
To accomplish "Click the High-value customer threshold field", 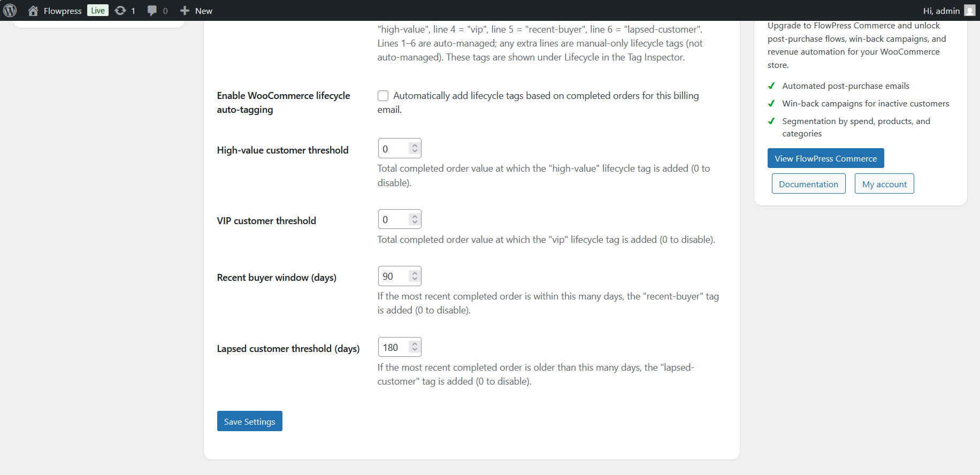I will point(400,148).
